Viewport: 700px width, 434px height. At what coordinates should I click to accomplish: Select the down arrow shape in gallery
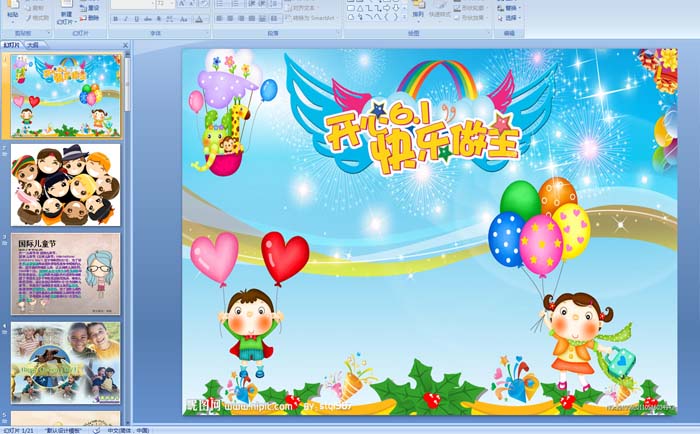(396, 8)
